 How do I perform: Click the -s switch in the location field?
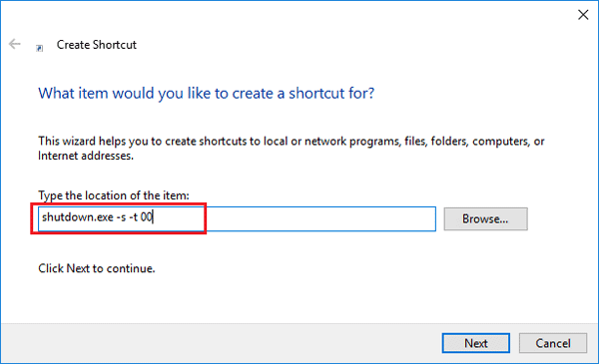tap(121, 217)
